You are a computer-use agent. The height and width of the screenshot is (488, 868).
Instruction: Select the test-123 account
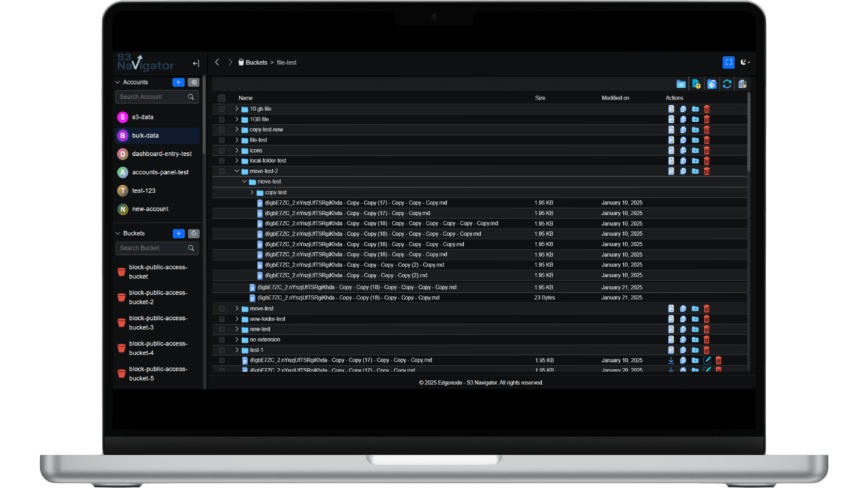157,190
